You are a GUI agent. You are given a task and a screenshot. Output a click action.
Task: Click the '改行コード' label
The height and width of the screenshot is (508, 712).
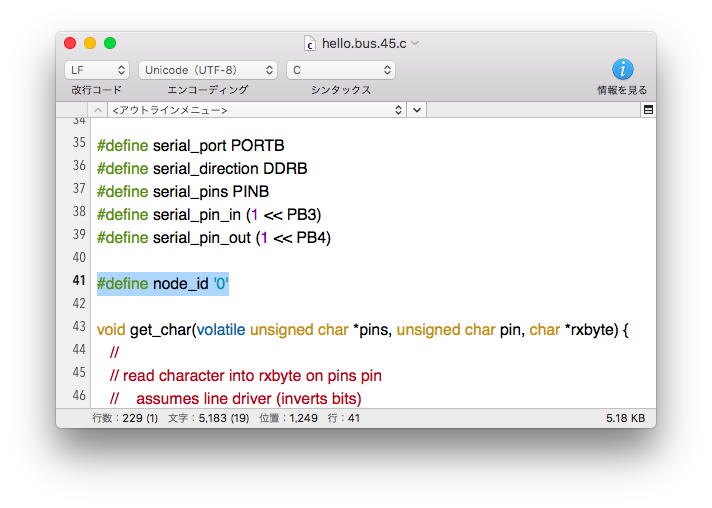point(97,90)
